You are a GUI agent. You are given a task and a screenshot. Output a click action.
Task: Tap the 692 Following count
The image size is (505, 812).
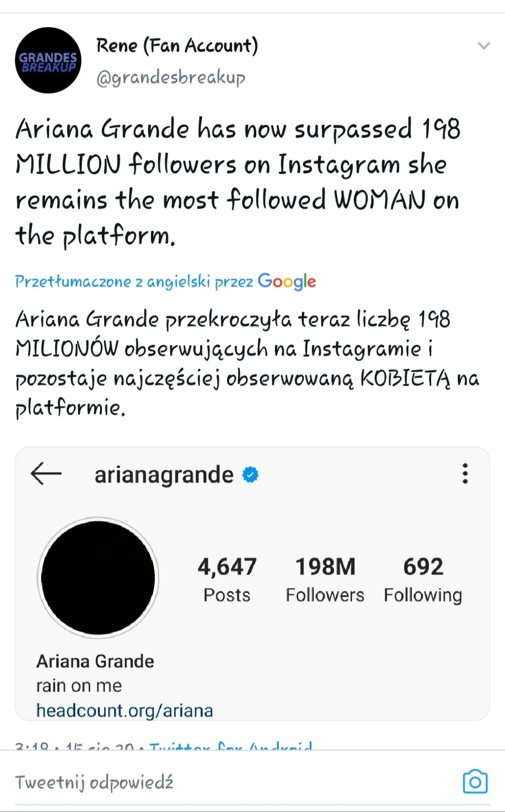[423, 580]
